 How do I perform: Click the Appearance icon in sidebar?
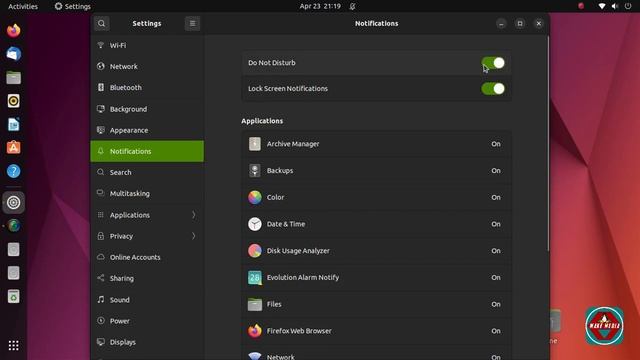click(x=101, y=130)
